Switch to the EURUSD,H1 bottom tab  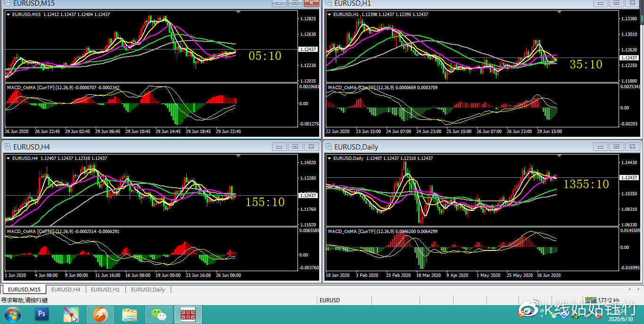tap(105, 290)
